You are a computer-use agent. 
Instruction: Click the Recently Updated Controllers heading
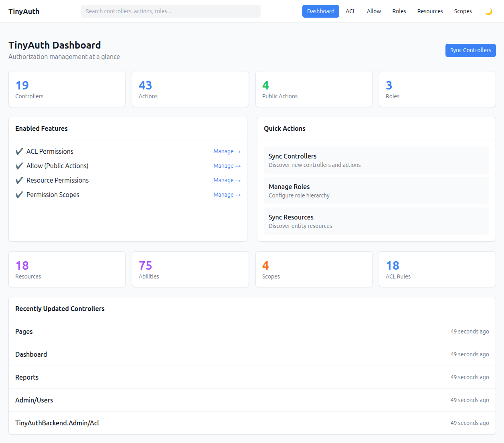60,309
